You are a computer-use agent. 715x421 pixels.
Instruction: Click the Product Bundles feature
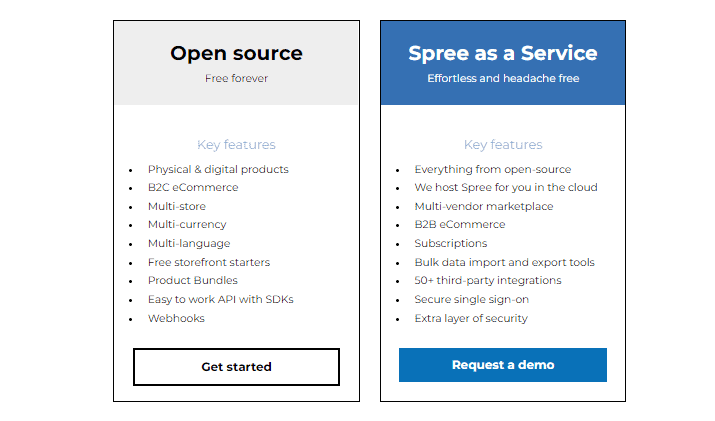tap(193, 281)
